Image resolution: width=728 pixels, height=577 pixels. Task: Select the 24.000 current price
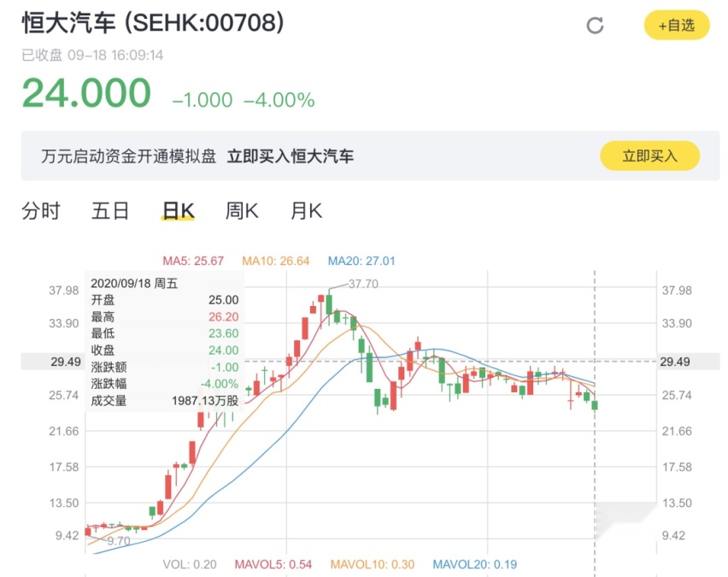pos(86,92)
